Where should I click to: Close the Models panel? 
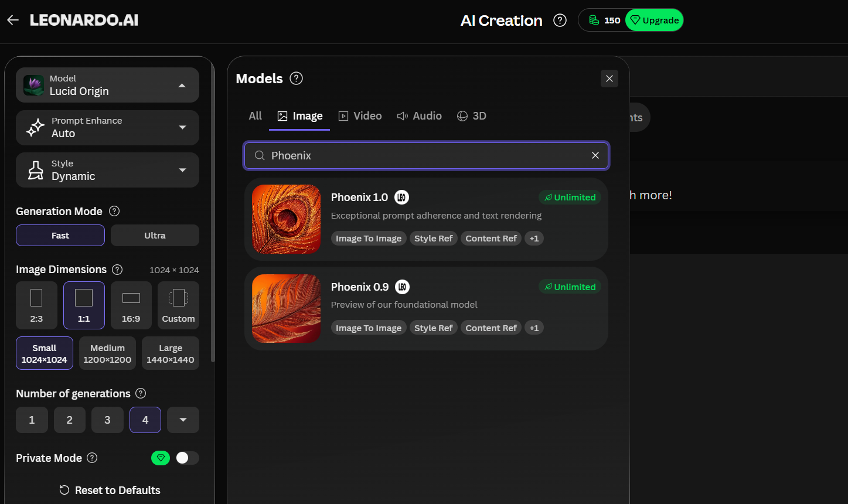[609, 79]
